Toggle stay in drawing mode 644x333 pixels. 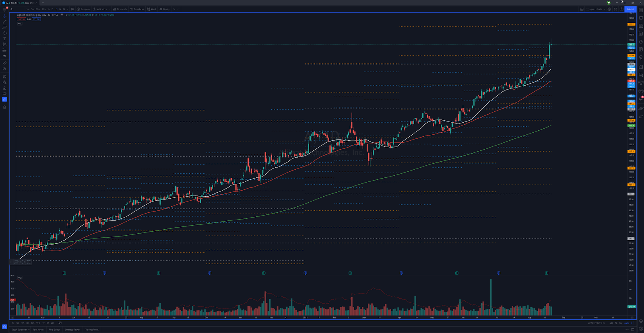pos(4,82)
